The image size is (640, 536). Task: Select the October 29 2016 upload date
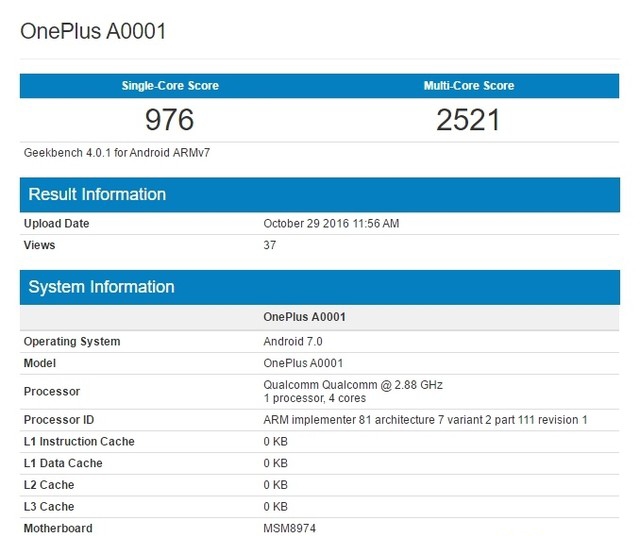(x=331, y=224)
